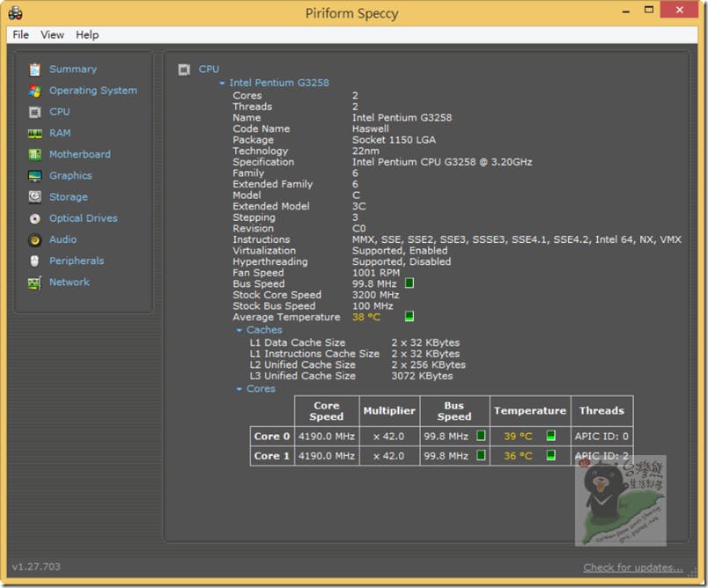The width and height of the screenshot is (708, 588).
Task: Open the Audio speaker icon
Action: (34, 239)
